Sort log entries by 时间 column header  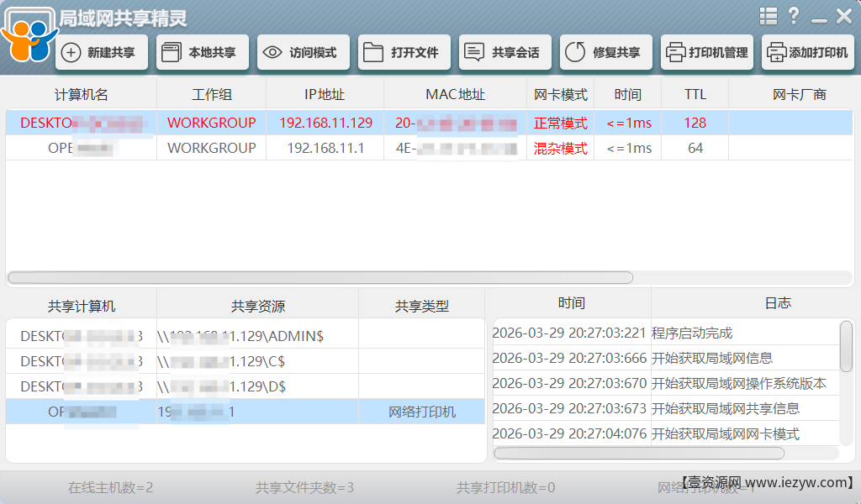pos(572,303)
